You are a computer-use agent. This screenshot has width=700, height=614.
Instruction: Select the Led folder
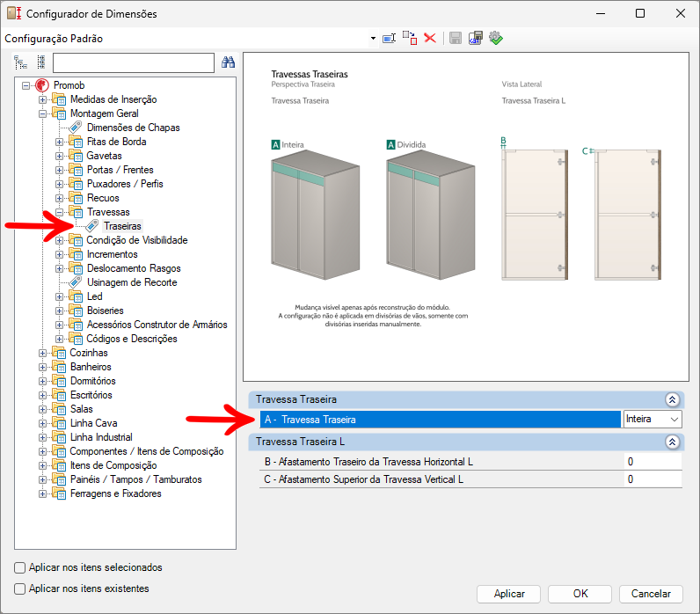pos(94,296)
